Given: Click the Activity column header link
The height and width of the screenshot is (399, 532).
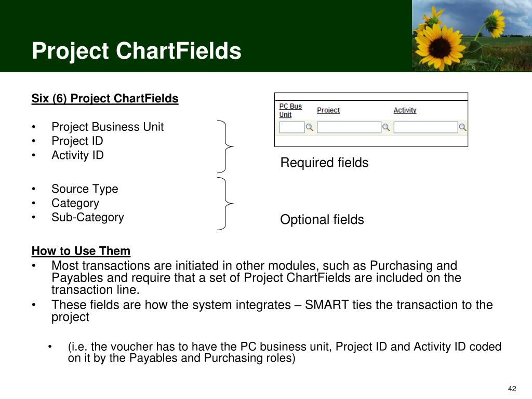Looking at the screenshot, I should click(405, 110).
